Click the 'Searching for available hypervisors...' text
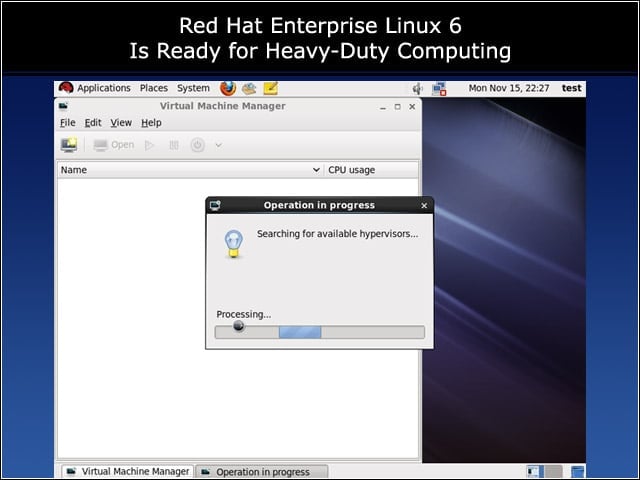 click(337, 234)
